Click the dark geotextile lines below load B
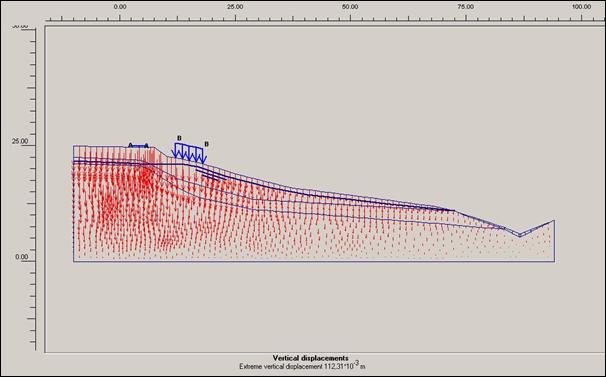Screen dimensions: 606x377 pyautogui.click(x=211, y=174)
